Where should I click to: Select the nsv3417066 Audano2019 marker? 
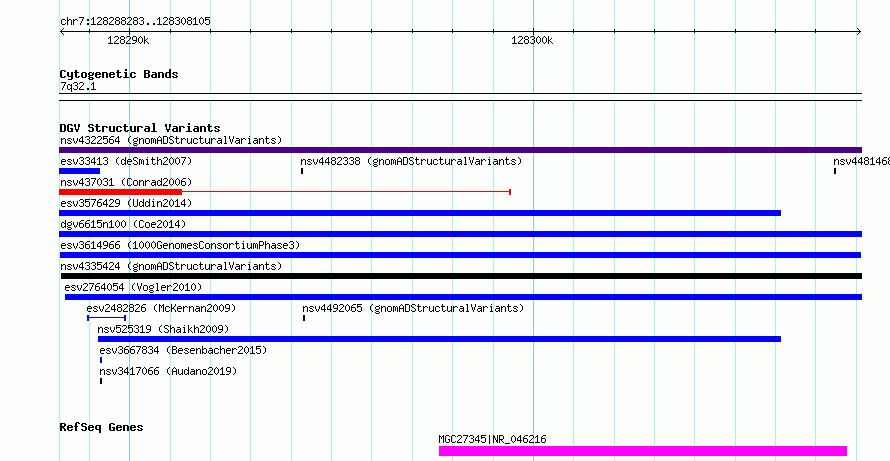[x=101, y=381]
